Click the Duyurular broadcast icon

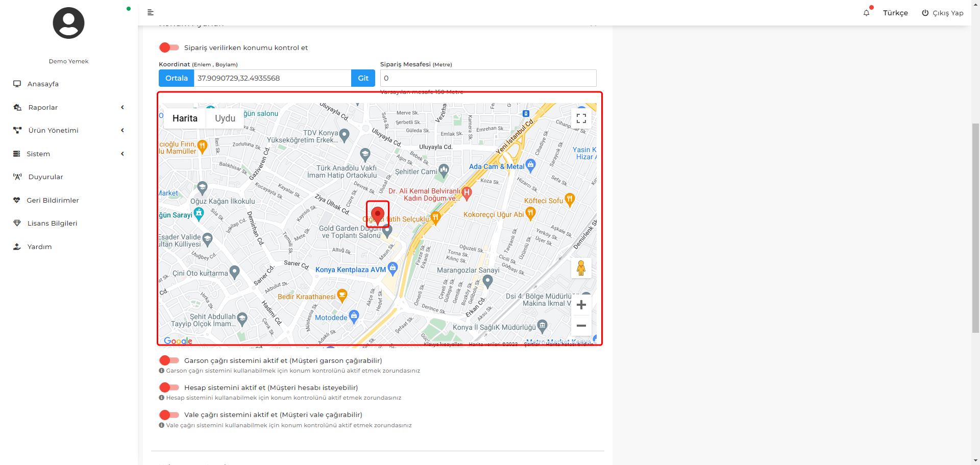[x=17, y=177]
